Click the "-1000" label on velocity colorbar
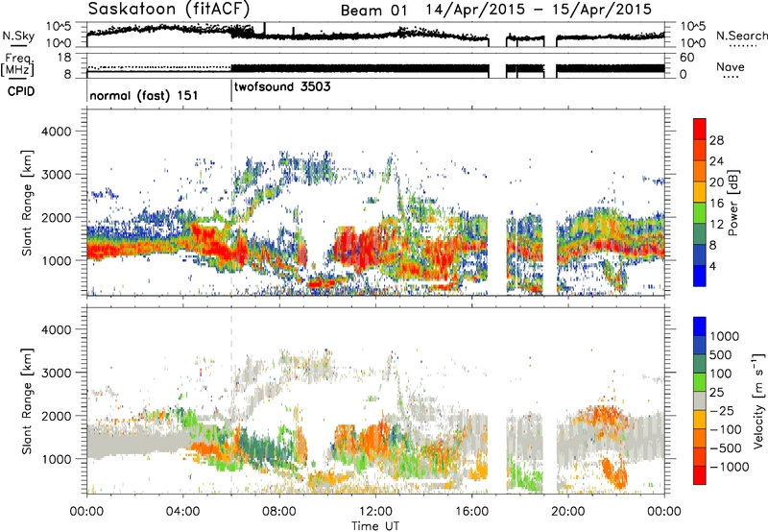 pos(730,467)
